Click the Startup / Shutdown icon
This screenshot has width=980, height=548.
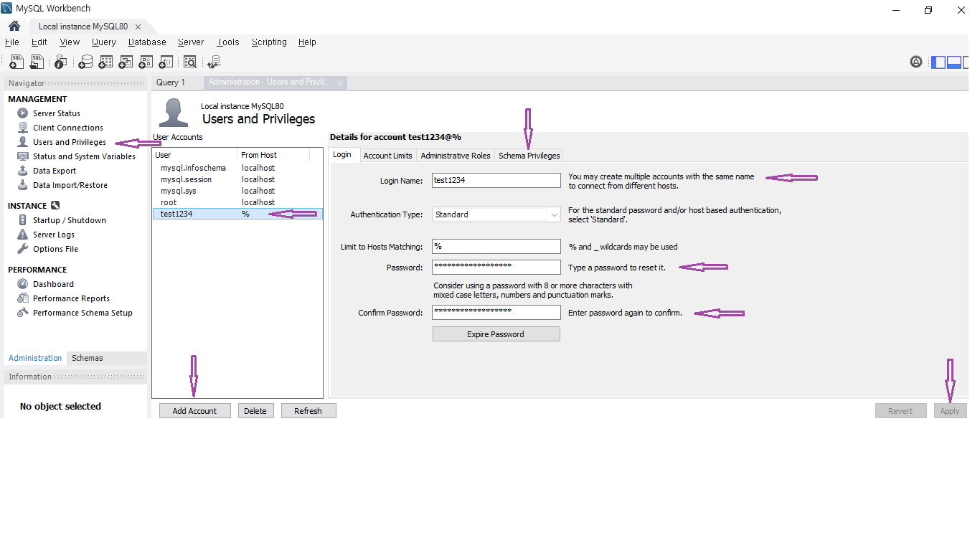click(x=23, y=220)
